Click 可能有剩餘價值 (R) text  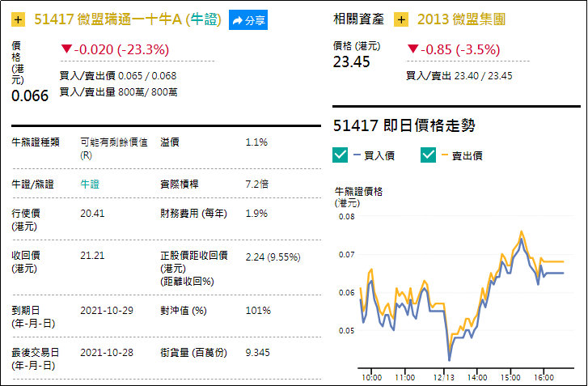click(113, 149)
